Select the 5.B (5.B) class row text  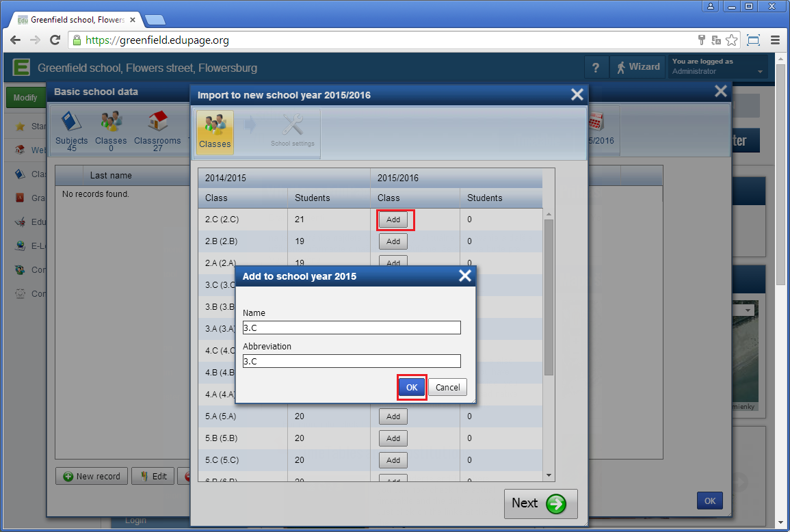(x=221, y=438)
